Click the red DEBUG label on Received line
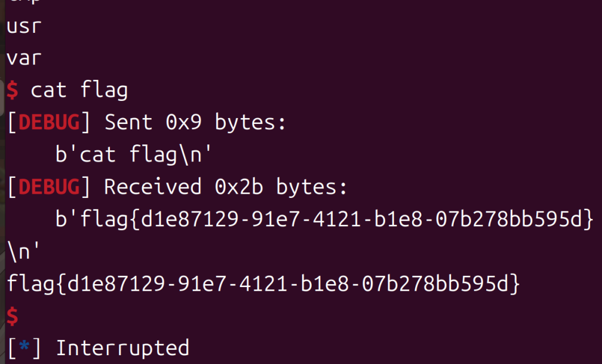 [49, 187]
